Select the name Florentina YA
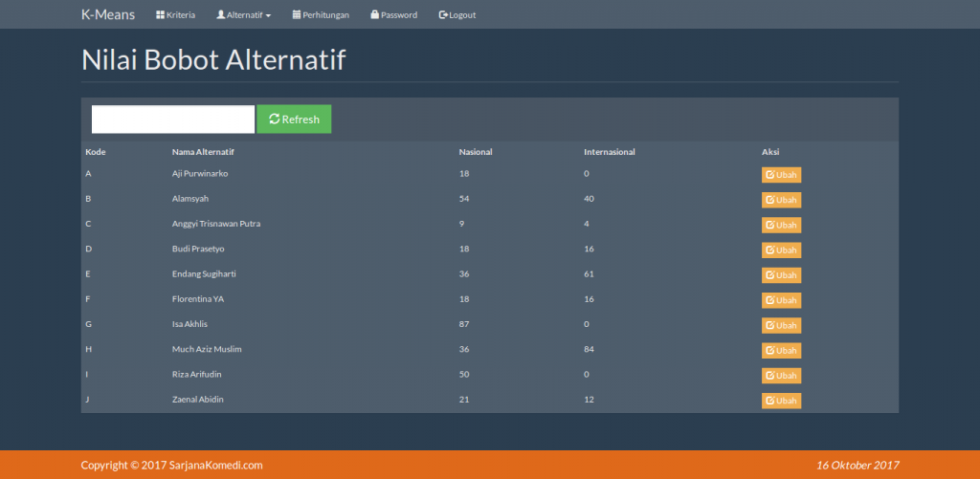This screenshot has width=980, height=479. tap(197, 299)
